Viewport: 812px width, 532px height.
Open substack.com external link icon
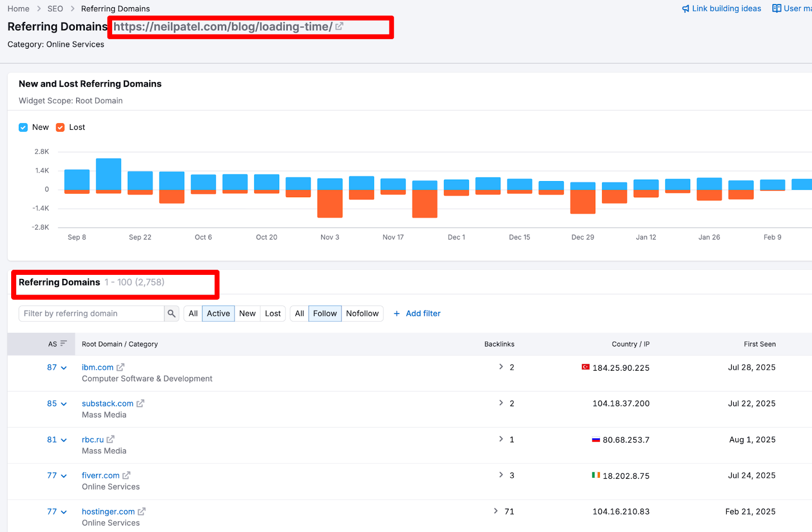[141, 404]
